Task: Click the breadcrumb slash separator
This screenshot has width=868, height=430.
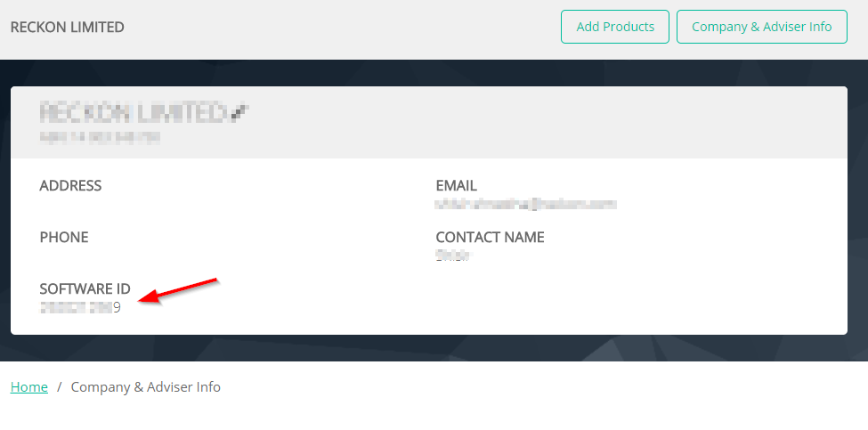Action: (x=60, y=387)
